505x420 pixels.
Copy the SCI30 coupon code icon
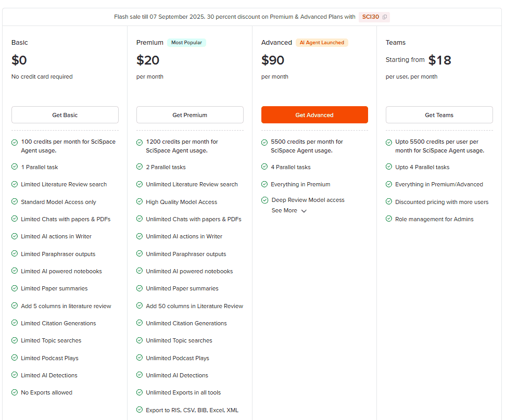click(x=385, y=17)
